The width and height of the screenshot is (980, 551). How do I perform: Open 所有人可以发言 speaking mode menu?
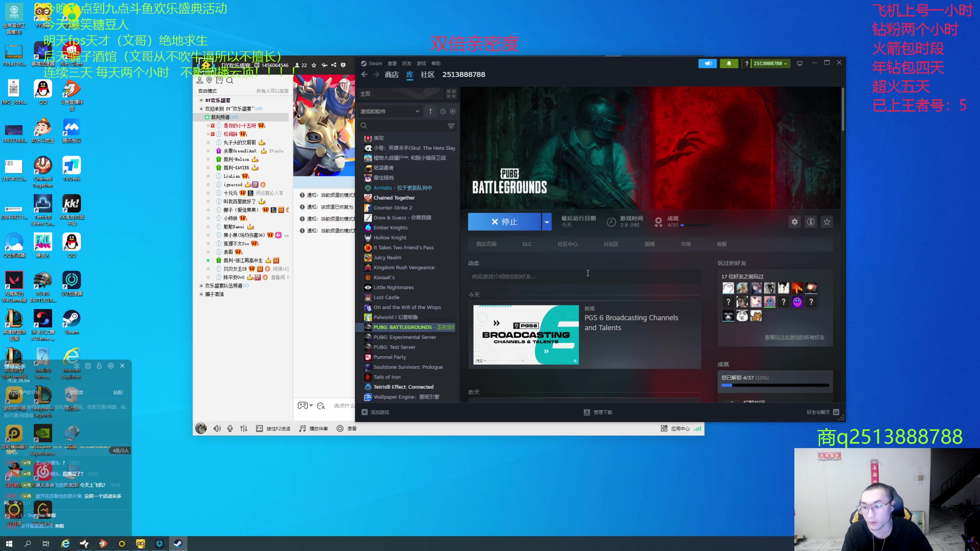(272, 91)
